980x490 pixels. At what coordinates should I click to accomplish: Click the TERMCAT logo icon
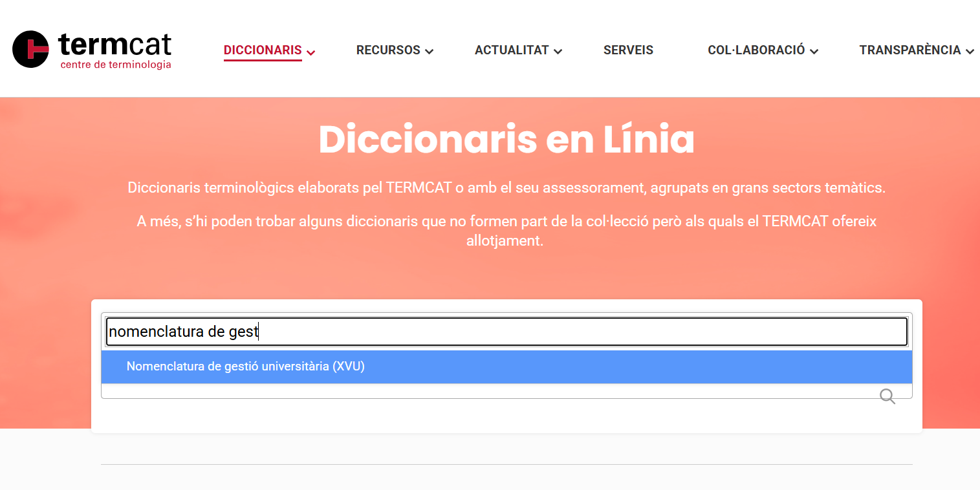(x=31, y=49)
